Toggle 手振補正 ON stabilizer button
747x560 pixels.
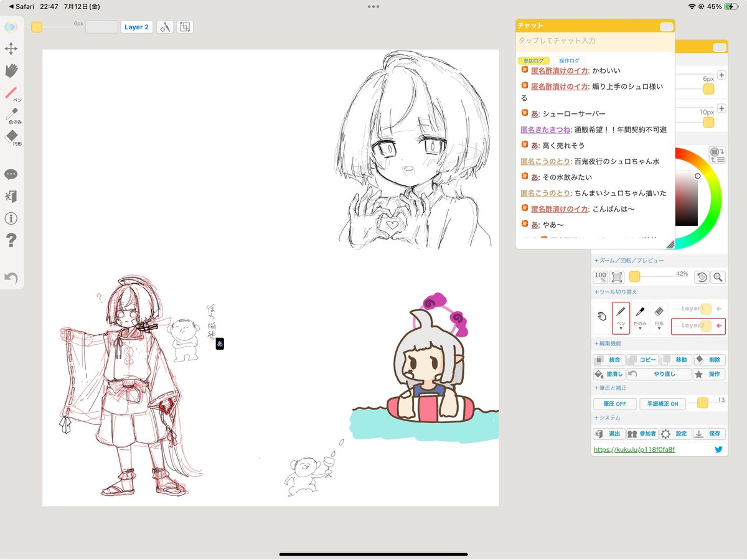coord(662,404)
